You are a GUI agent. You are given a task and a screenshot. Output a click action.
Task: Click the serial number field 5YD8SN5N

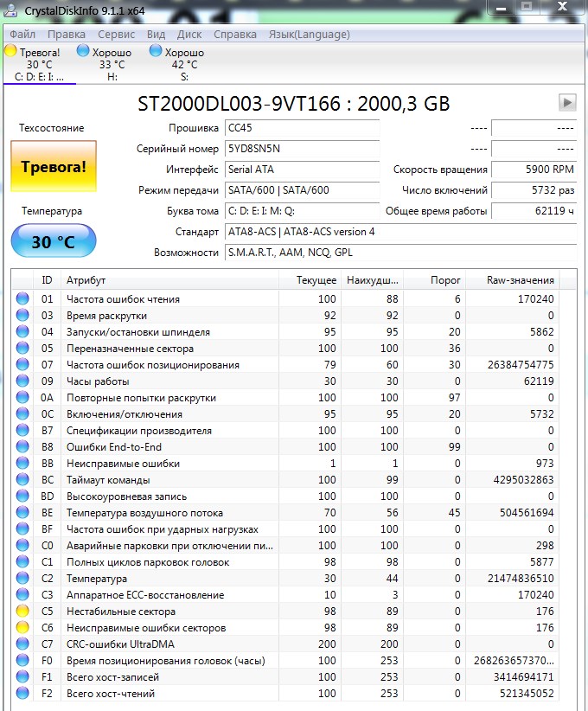coord(302,149)
